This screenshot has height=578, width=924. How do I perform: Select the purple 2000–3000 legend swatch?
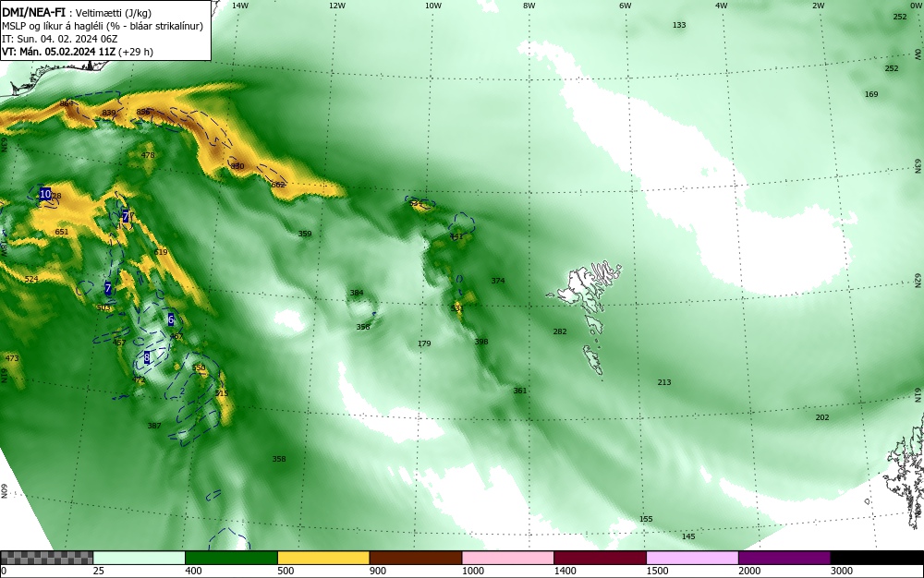coord(784,558)
